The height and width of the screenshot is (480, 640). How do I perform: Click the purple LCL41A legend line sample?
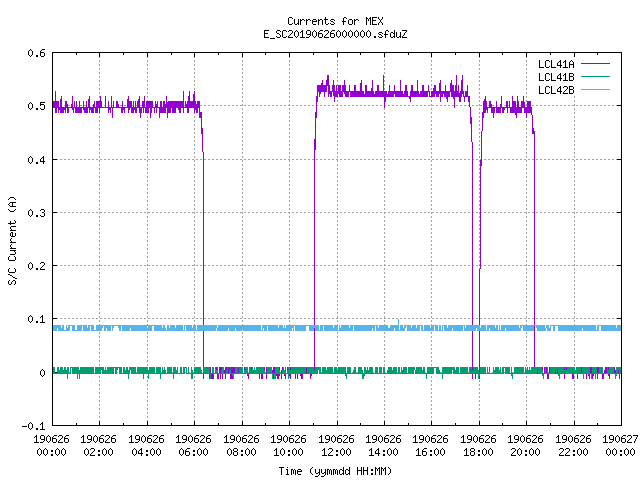click(596, 64)
